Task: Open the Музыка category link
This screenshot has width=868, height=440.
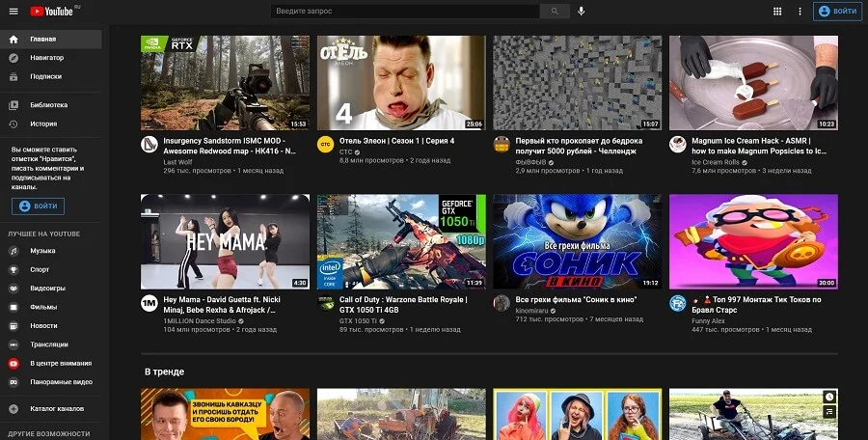Action: pyautogui.click(x=42, y=251)
